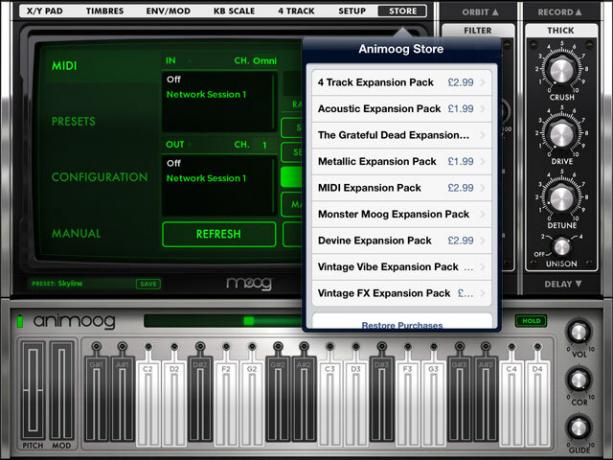Click the CRUSH knob
The width and height of the screenshot is (613, 460).
(x=561, y=71)
